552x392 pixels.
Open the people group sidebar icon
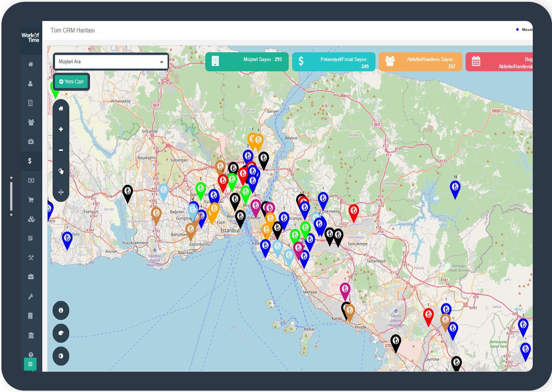point(31,122)
